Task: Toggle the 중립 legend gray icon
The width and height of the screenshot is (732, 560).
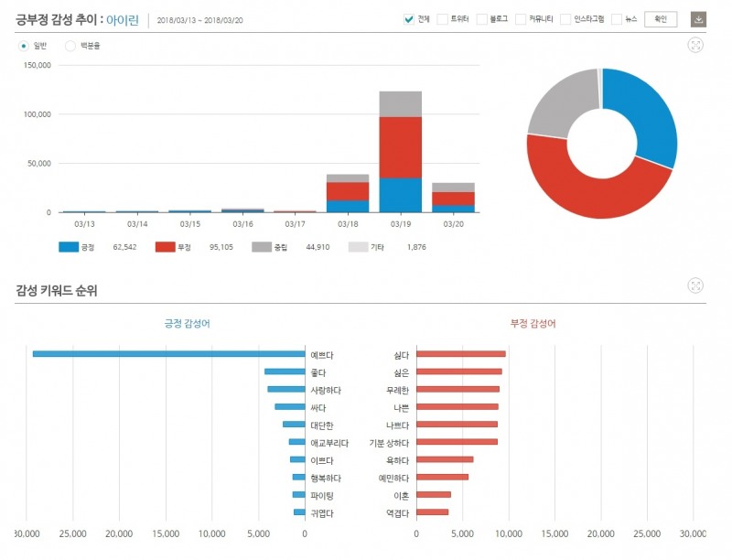Action: 262,247
